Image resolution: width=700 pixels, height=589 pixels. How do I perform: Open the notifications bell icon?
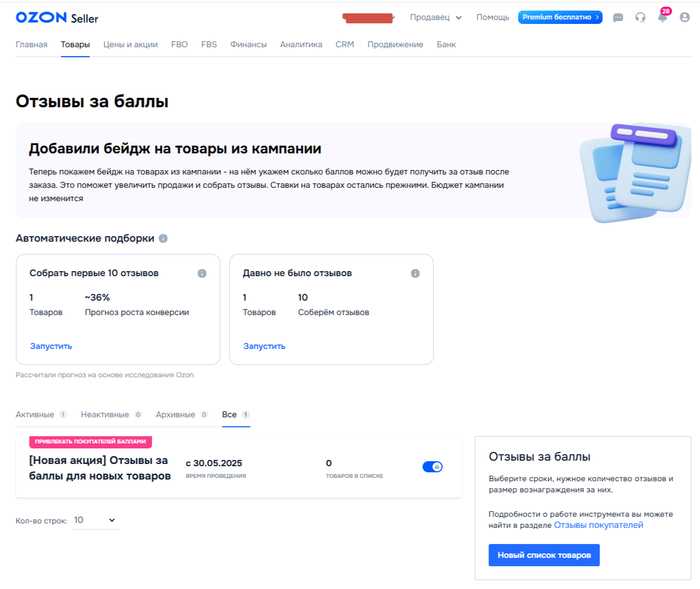click(662, 17)
